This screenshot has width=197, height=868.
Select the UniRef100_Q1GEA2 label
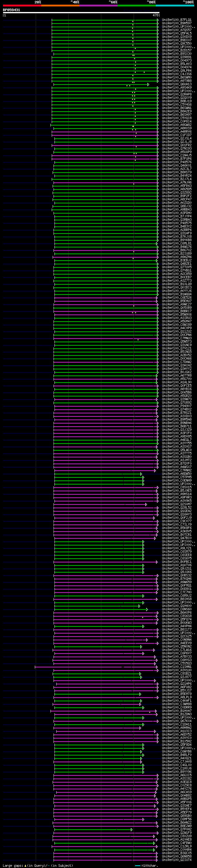(x=176, y=511)
